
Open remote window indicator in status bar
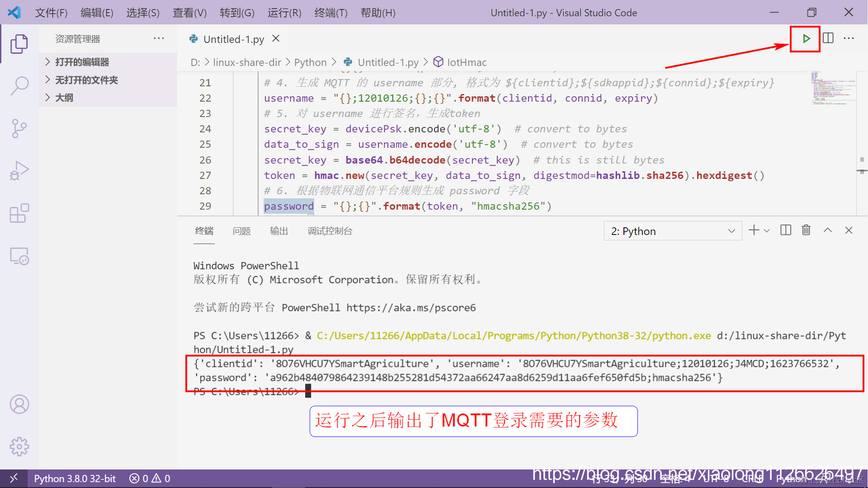coord(14,478)
